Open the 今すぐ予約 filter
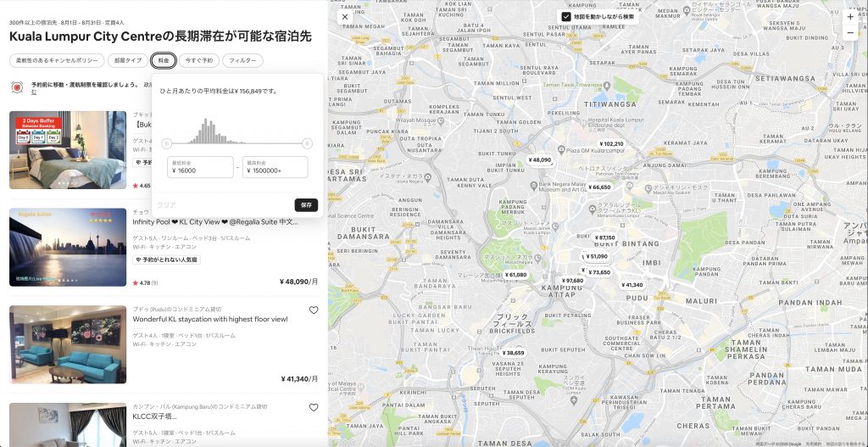 [198, 61]
